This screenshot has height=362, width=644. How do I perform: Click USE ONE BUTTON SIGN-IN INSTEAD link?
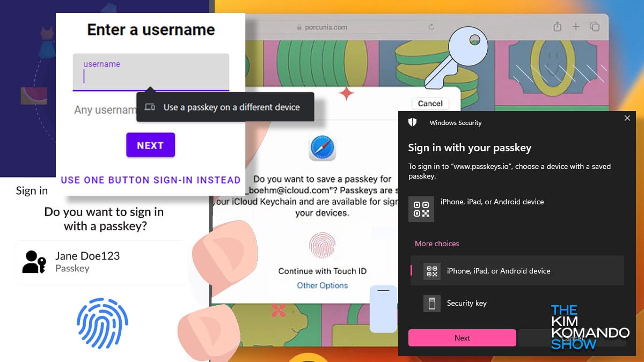coord(151,180)
